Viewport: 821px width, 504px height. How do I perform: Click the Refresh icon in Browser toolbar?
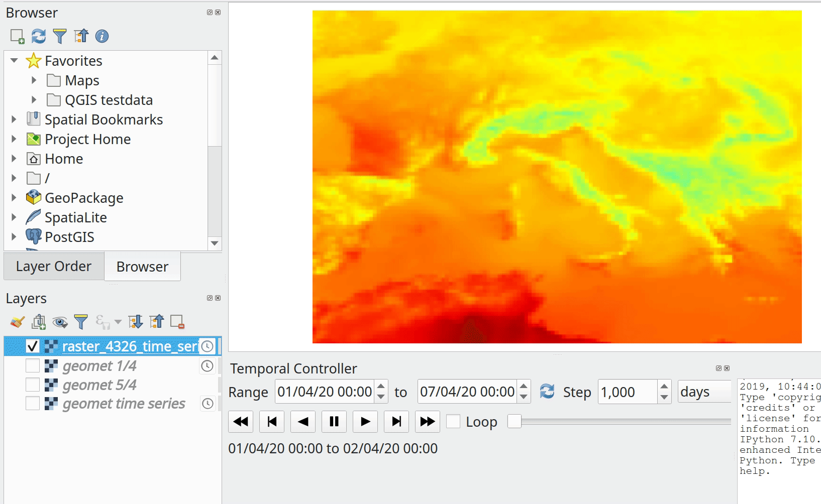(x=38, y=36)
